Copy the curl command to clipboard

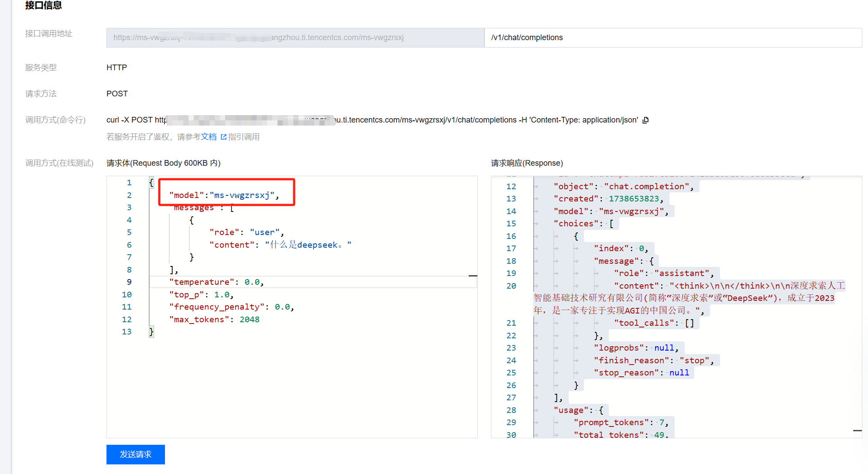[x=646, y=120]
